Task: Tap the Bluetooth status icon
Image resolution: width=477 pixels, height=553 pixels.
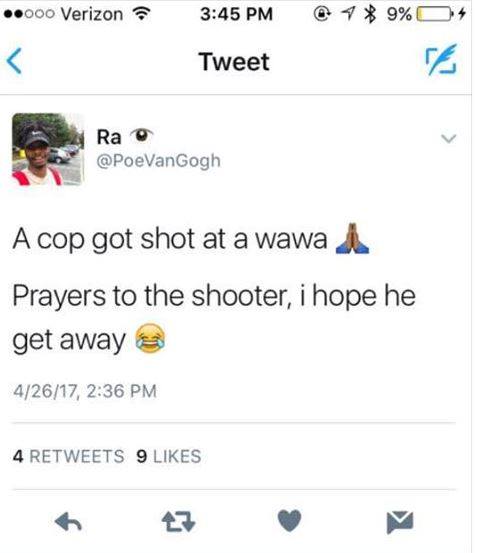Action: pyautogui.click(x=369, y=14)
